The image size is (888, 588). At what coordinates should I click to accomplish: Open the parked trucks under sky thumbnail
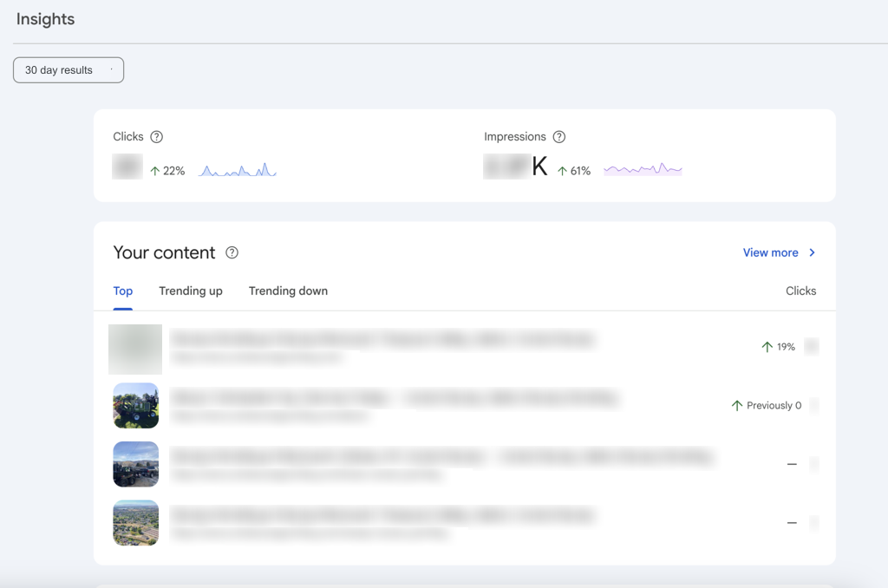coord(136,464)
